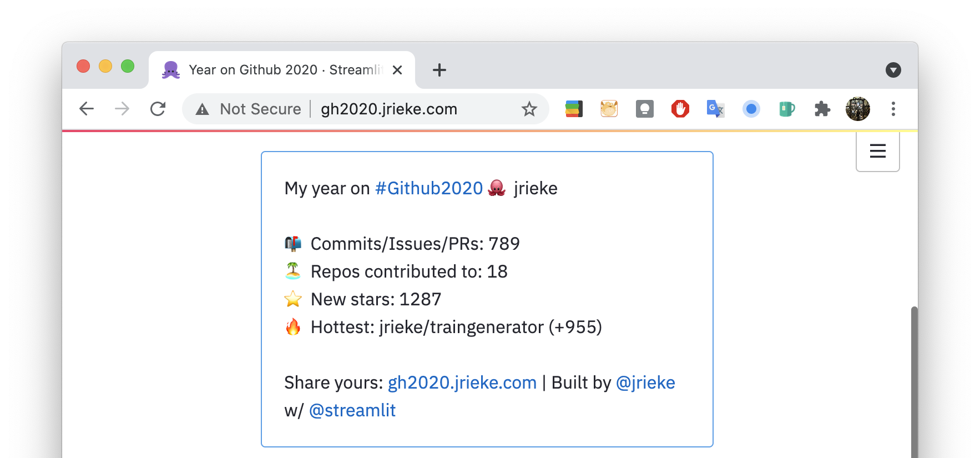Click the red octopus emoji in heading
The height and width of the screenshot is (458, 980).
coord(497,188)
